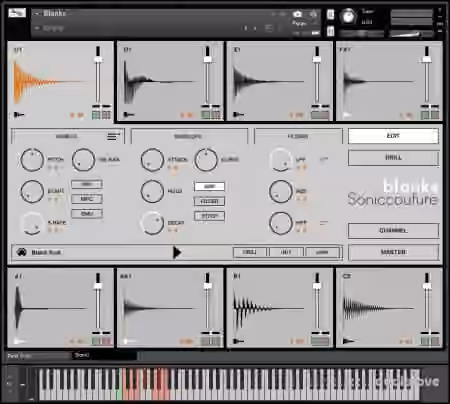The image size is (450, 404).
Task: Click the Pitch knob in Sample section
Action: click(x=32, y=160)
